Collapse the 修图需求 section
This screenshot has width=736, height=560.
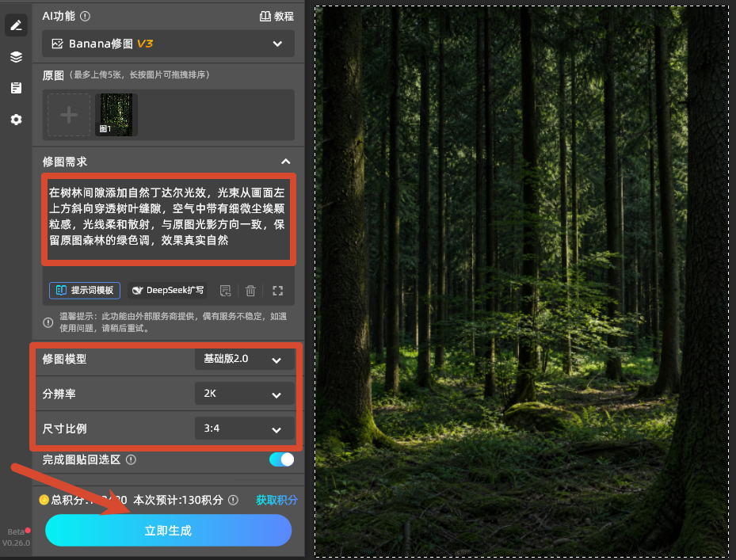coord(285,162)
